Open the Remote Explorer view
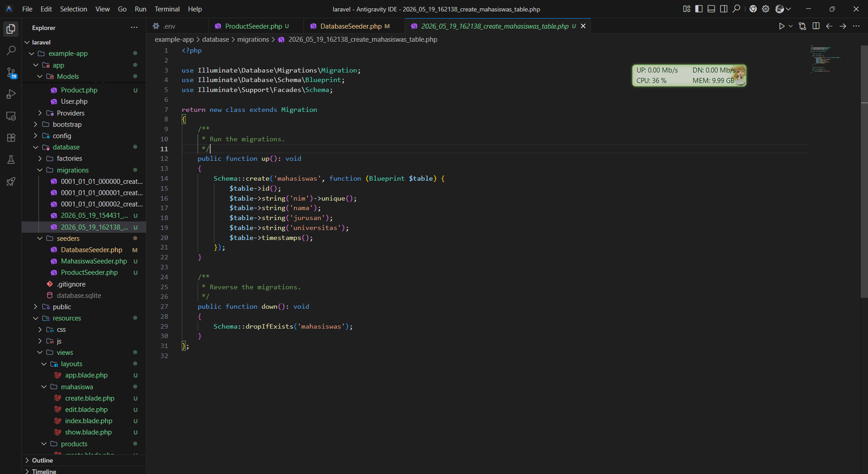The width and height of the screenshot is (868, 474). coord(11,116)
